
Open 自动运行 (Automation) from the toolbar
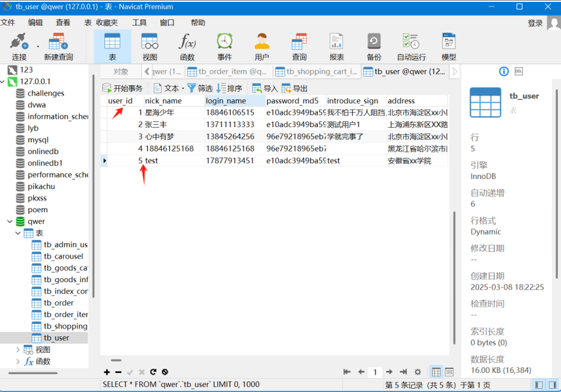[411, 47]
